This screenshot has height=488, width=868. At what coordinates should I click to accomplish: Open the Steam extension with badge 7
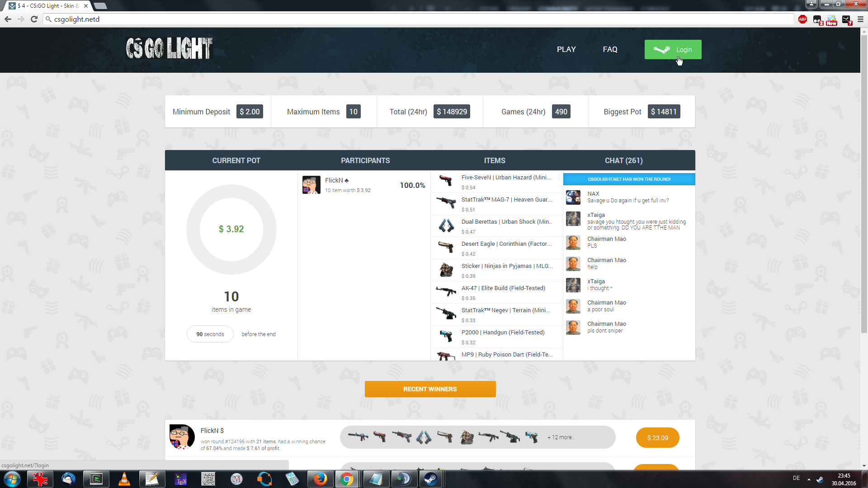pos(846,19)
